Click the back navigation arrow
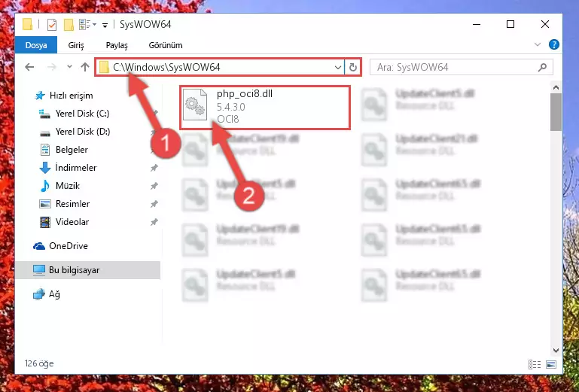The image size is (579, 392). [x=29, y=67]
